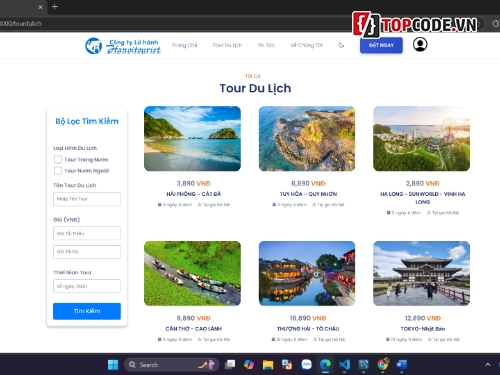Click the Tìm Kiếm search button
This screenshot has width=500, height=375.
pos(87,311)
